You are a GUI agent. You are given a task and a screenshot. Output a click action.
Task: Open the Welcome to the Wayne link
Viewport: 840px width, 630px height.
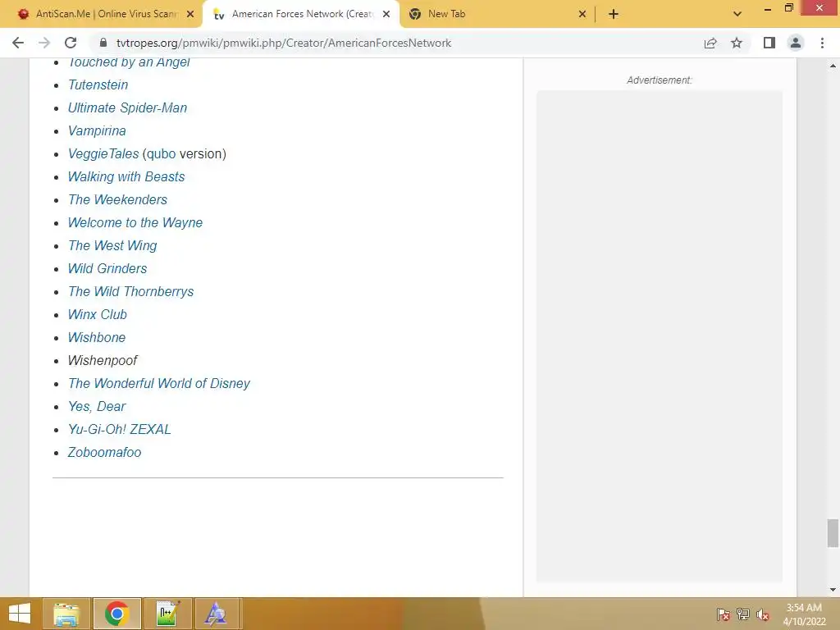pos(135,223)
